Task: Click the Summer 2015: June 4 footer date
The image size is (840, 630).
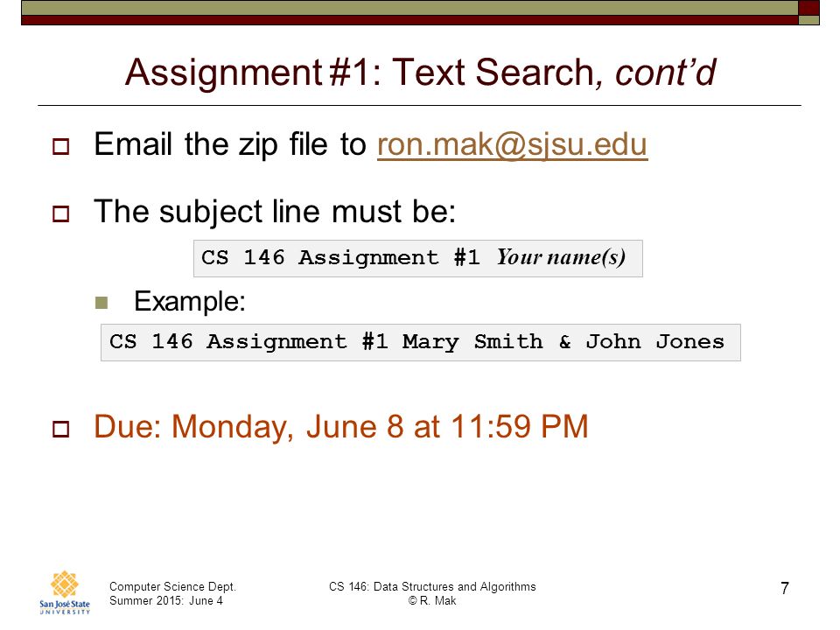Action: 166,600
